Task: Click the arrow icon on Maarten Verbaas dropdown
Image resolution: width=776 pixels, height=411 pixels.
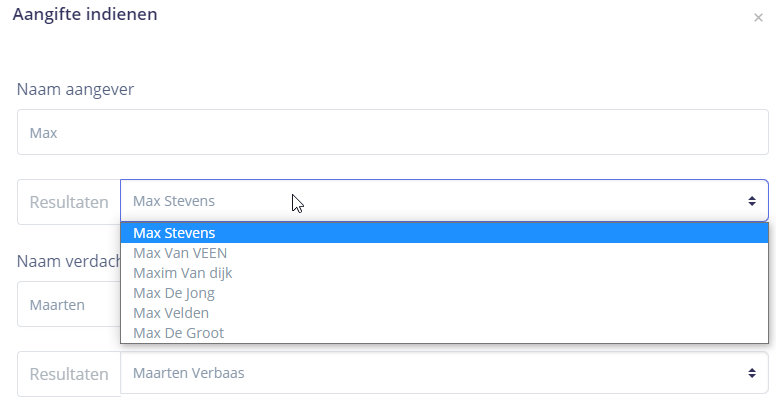Action: (752, 373)
